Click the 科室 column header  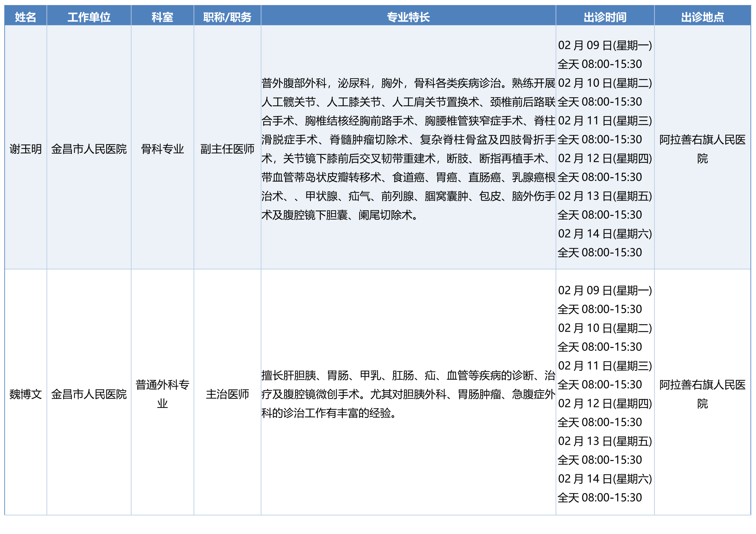tap(162, 17)
